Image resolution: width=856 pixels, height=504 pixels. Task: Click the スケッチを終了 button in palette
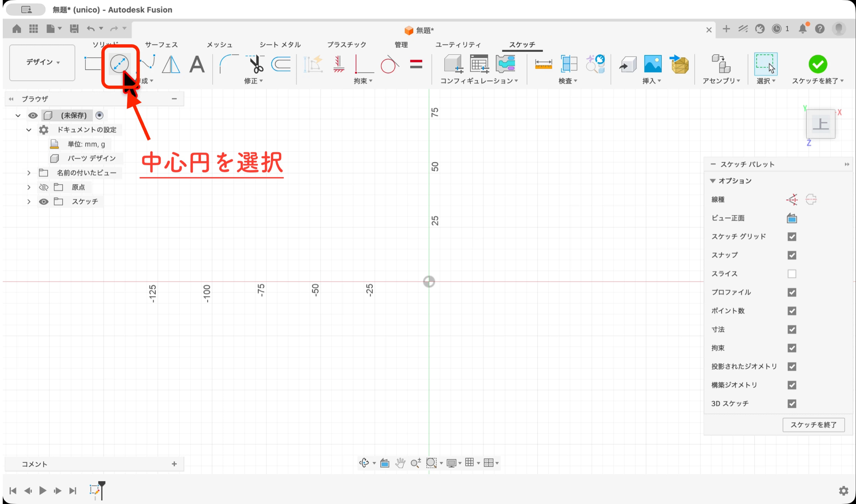point(813,425)
